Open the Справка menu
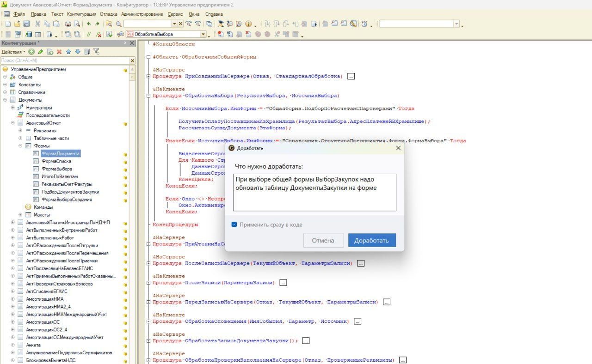The height and width of the screenshot is (364, 592). [214, 14]
